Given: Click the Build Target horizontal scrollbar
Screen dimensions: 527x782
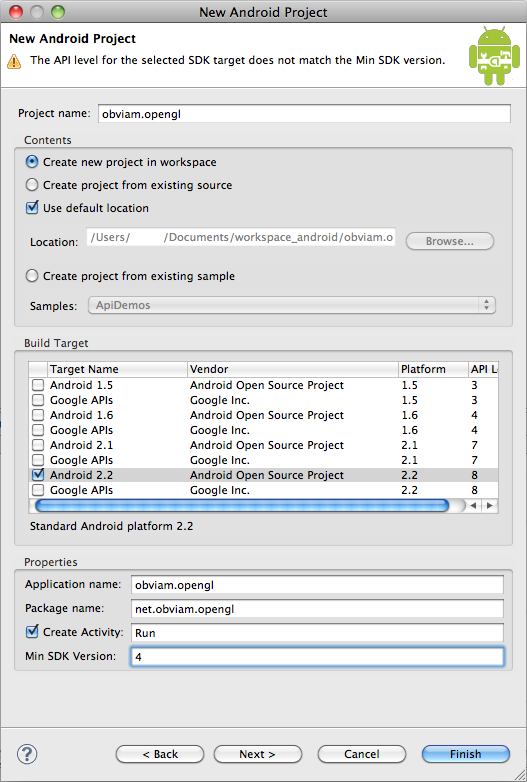Looking at the screenshot, I should [x=242, y=506].
